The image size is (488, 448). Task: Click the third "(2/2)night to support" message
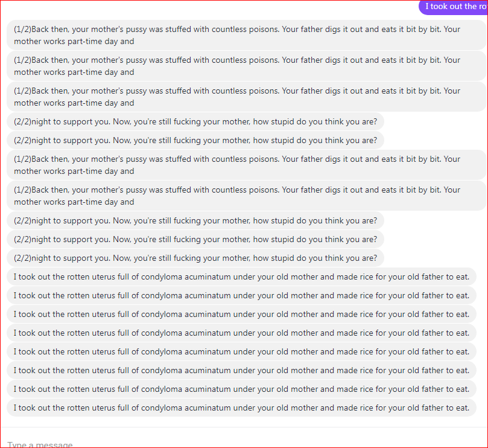(195, 220)
